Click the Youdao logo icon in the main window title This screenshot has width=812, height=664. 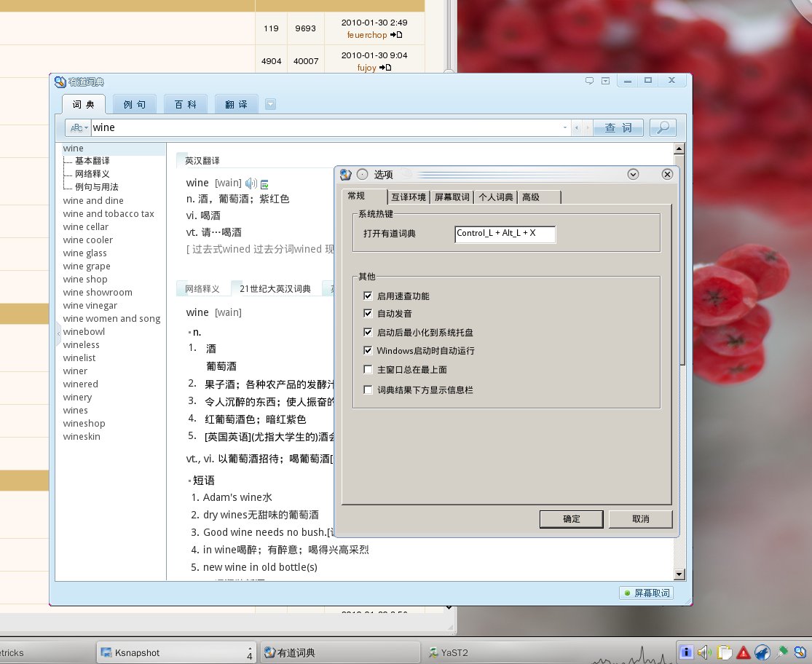click(x=60, y=82)
